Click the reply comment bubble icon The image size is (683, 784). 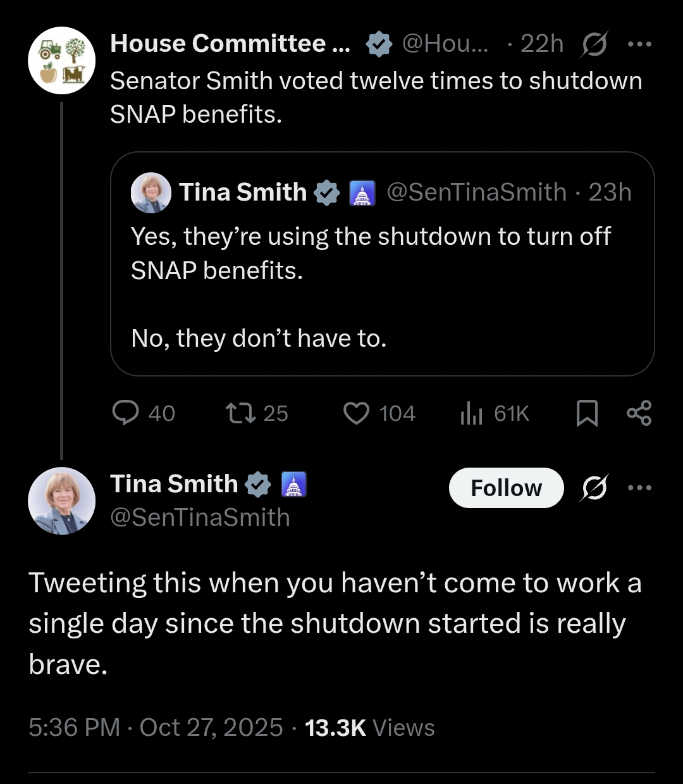click(x=126, y=413)
